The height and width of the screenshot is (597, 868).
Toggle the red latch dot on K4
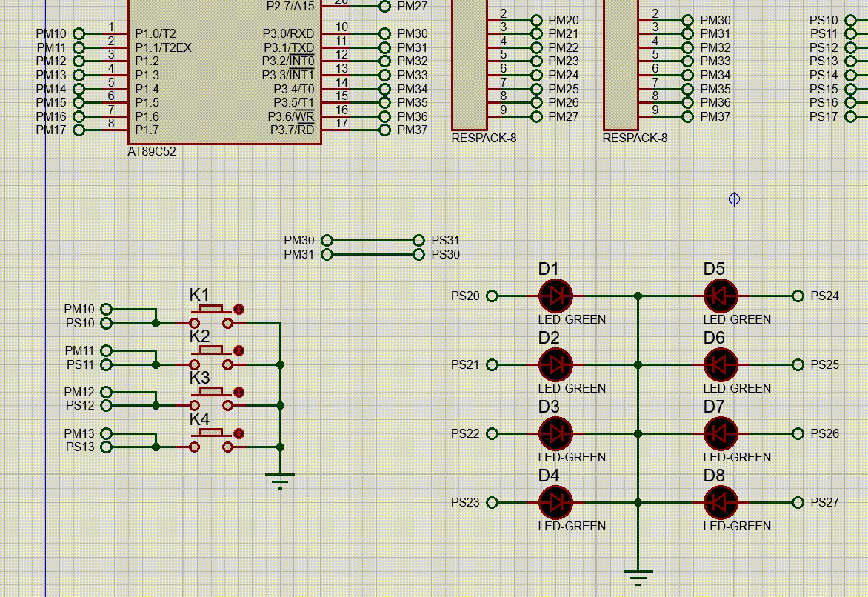tap(238, 433)
